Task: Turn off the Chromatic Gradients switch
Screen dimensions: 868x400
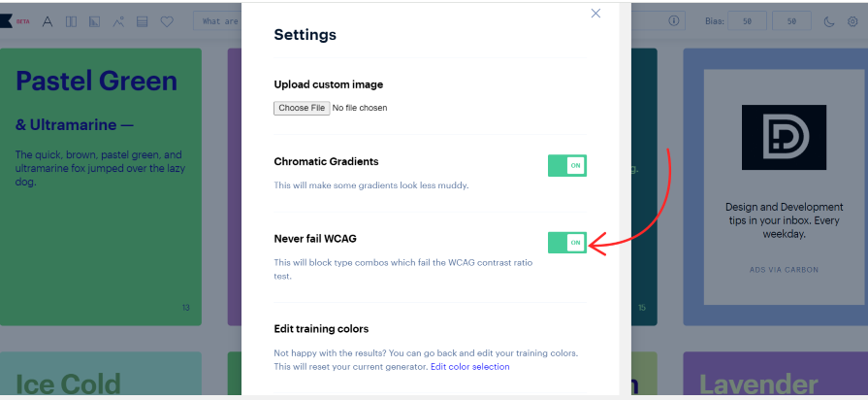Action: click(x=567, y=166)
